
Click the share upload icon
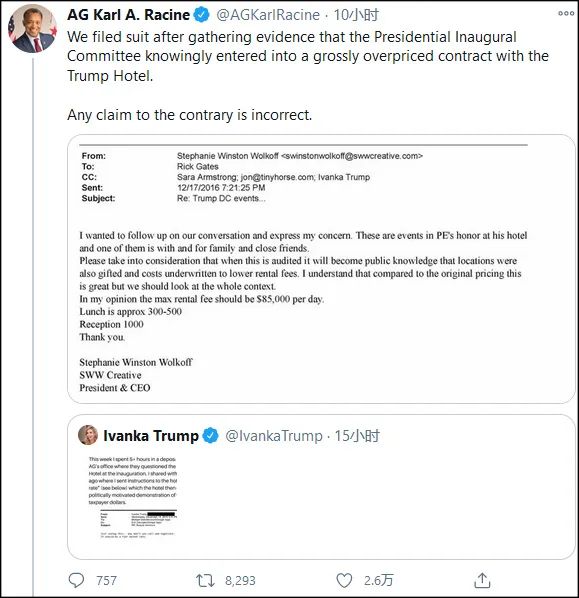482,580
